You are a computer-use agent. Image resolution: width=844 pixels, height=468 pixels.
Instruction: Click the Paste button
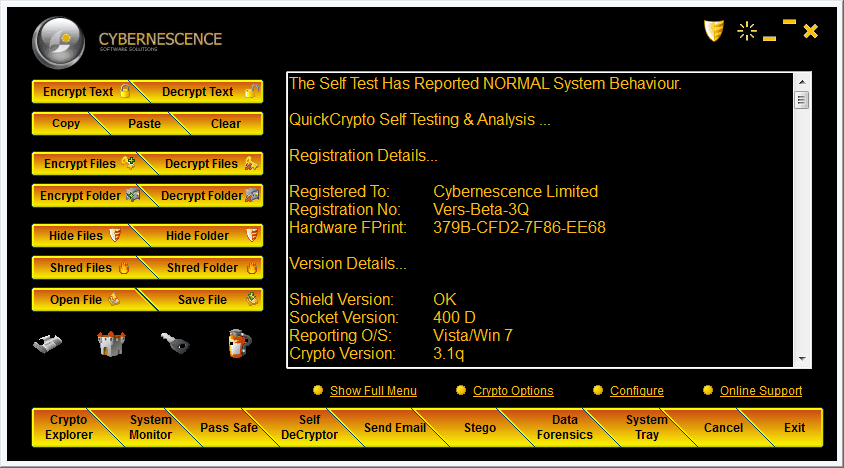144,123
